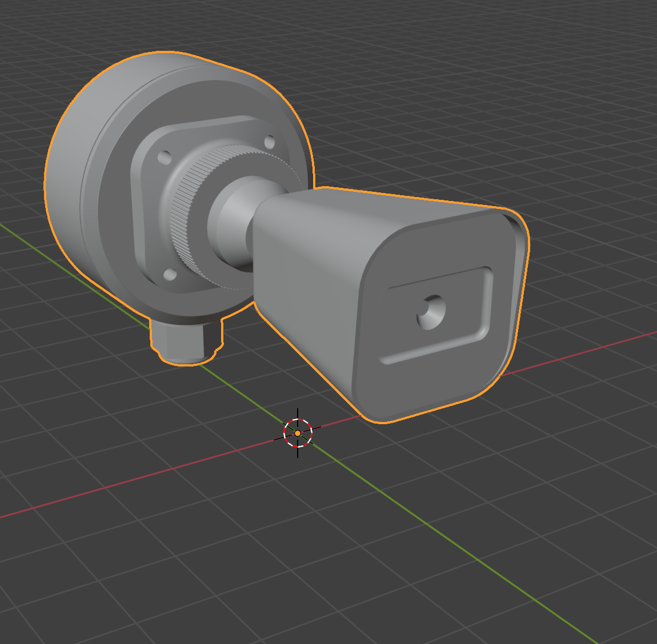The height and width of the screenshot is (644, 657).
Task: Click the small cylindrical connector under the disc
Action: point(186,341)
